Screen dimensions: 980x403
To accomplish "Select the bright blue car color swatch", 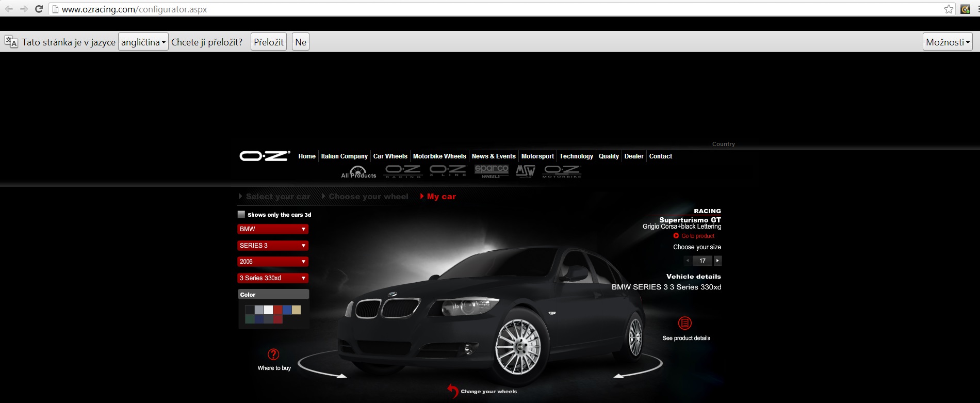I will (287, 310).
